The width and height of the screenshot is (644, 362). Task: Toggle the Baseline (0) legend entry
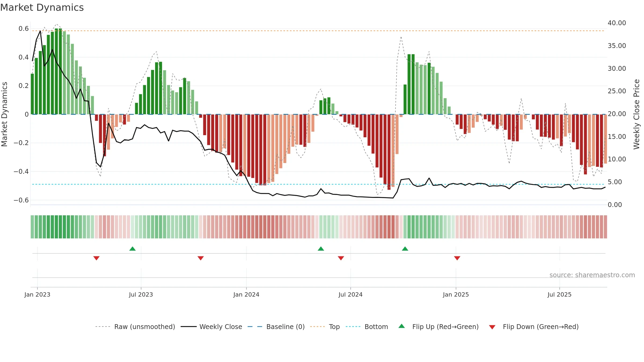(x=276, y=327)
